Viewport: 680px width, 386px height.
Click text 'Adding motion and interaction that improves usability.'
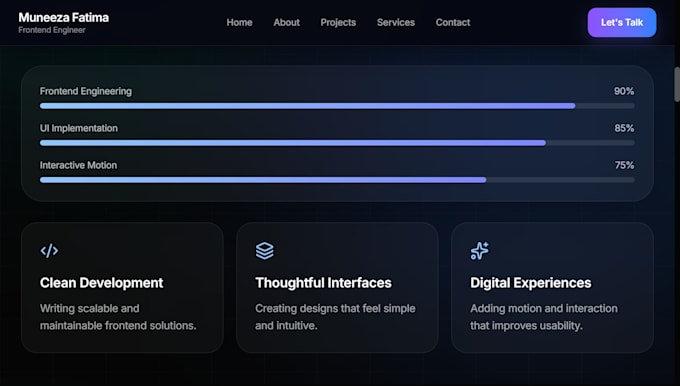coord(544,317)
